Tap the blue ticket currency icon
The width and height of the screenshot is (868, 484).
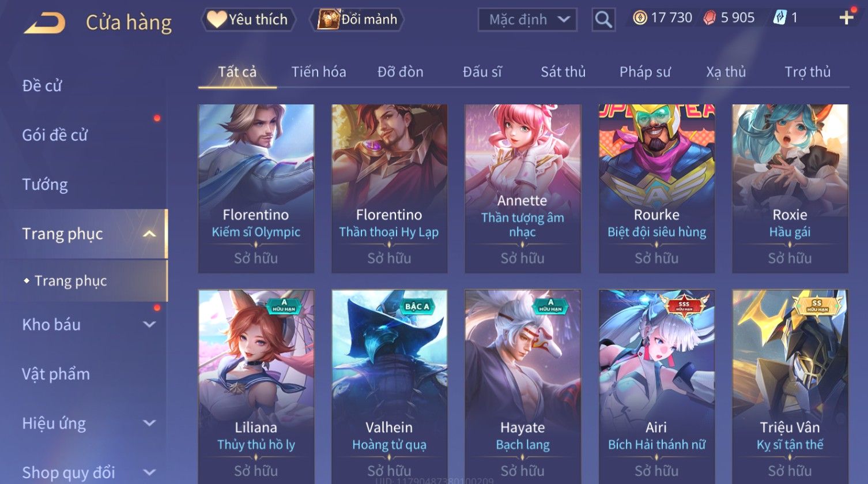pos(780,18)
